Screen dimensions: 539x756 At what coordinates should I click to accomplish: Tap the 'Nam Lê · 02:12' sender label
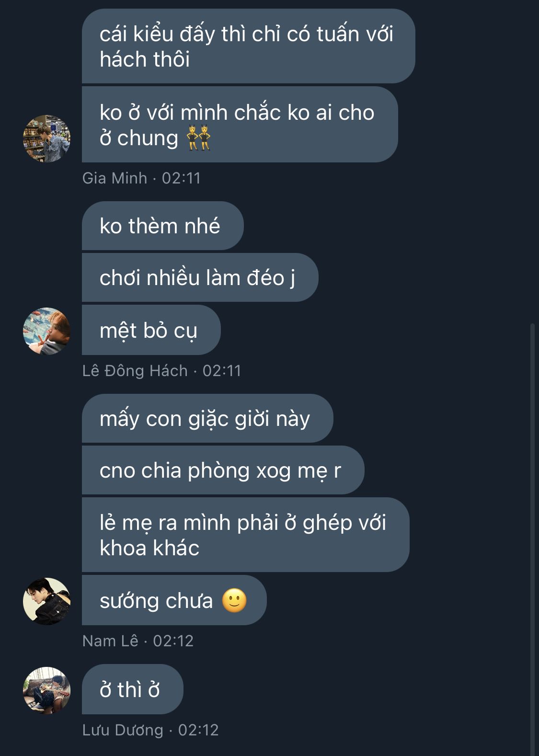pyautogui.click(x=138, y=641)
